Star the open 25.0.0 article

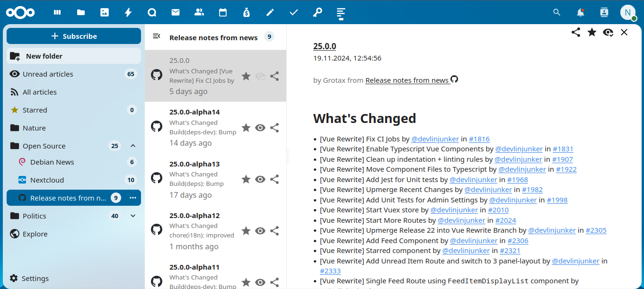(x=592, y=32)
